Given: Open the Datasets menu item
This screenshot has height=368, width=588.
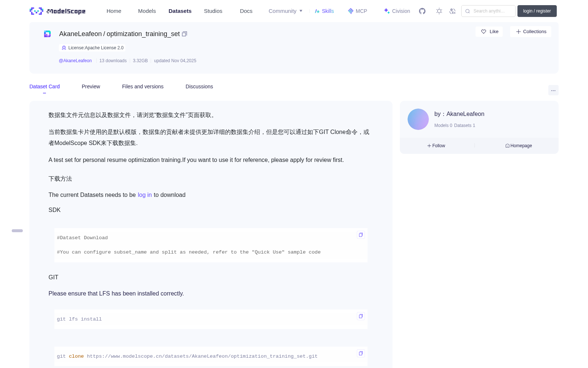Looking at the screenshot, I should [180, 11].
